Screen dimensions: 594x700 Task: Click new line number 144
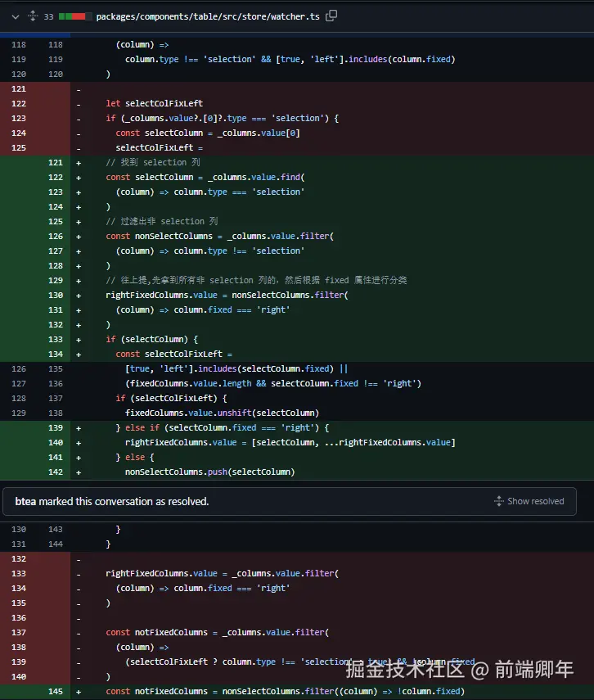56,544
